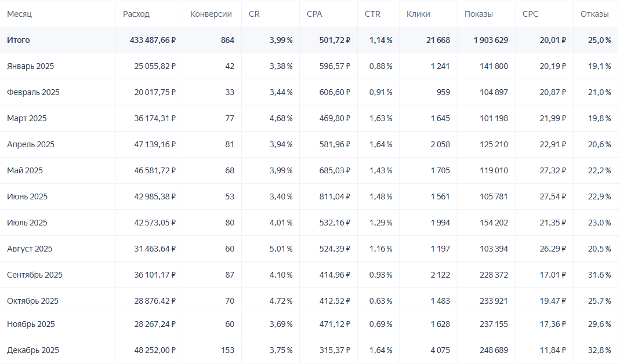The height and width of the screenshot is (364, 620).
Task: Click the CR column header
Action: click(x=254, y=14)
